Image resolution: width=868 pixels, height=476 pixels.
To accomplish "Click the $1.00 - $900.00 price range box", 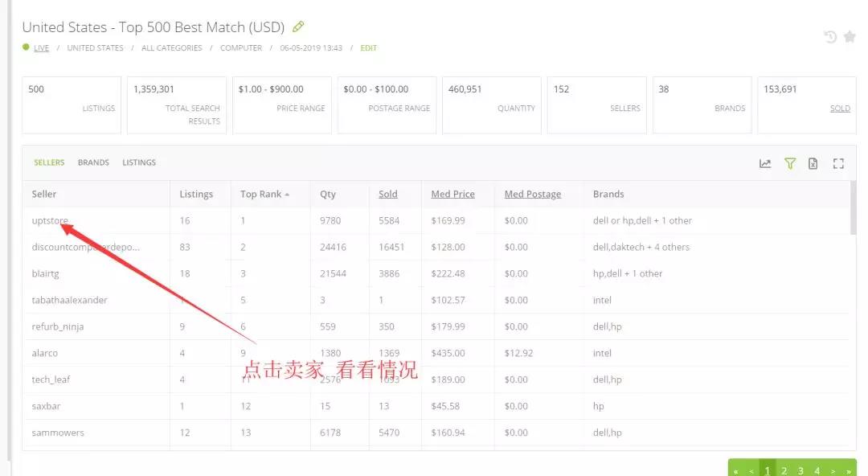I will click(x=282, y=105).
